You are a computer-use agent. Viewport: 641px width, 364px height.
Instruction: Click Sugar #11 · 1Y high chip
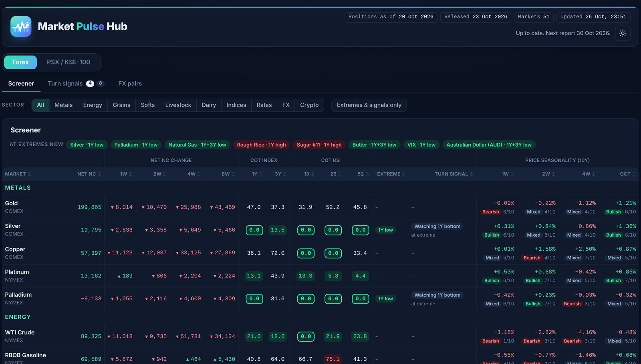319,145
